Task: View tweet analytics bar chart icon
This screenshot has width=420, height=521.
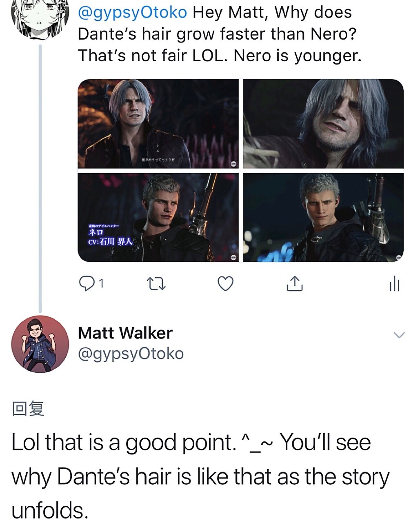Action: [x=394, y=284]
